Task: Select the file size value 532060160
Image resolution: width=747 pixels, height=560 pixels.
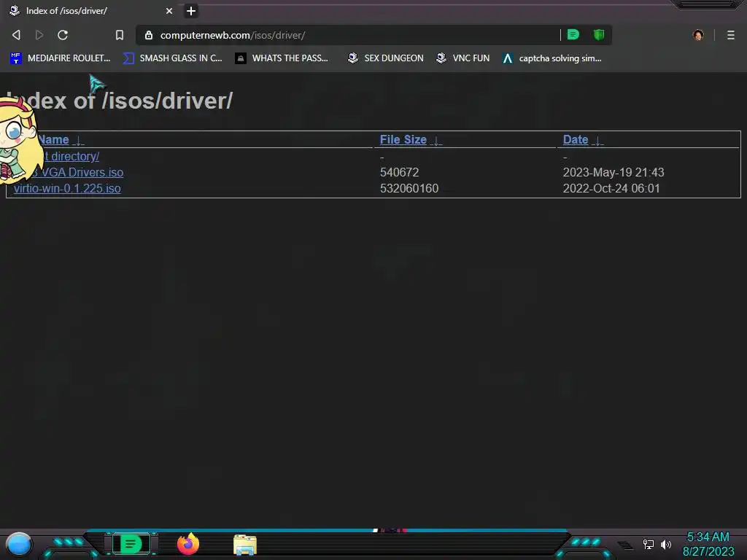Action: [409, 189]
